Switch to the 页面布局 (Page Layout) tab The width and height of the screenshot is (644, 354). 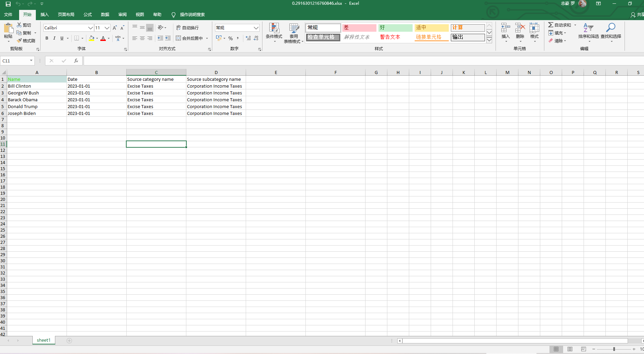(x=66, y=15)
